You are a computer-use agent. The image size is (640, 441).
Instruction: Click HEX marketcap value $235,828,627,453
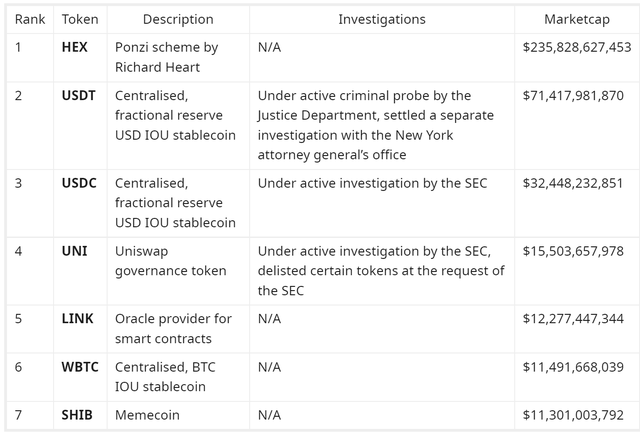click(x=577, y=47)
